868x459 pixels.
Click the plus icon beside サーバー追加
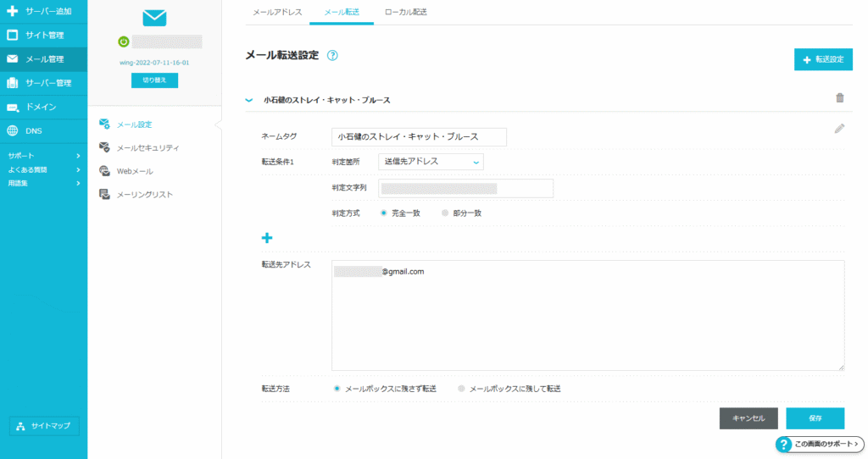pos(12,11)
